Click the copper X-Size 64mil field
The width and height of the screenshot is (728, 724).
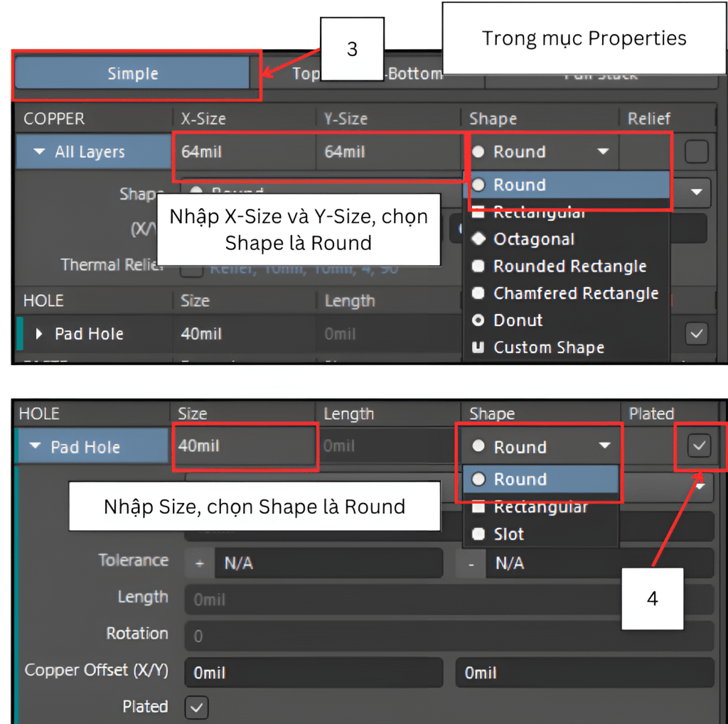(243, 152)
